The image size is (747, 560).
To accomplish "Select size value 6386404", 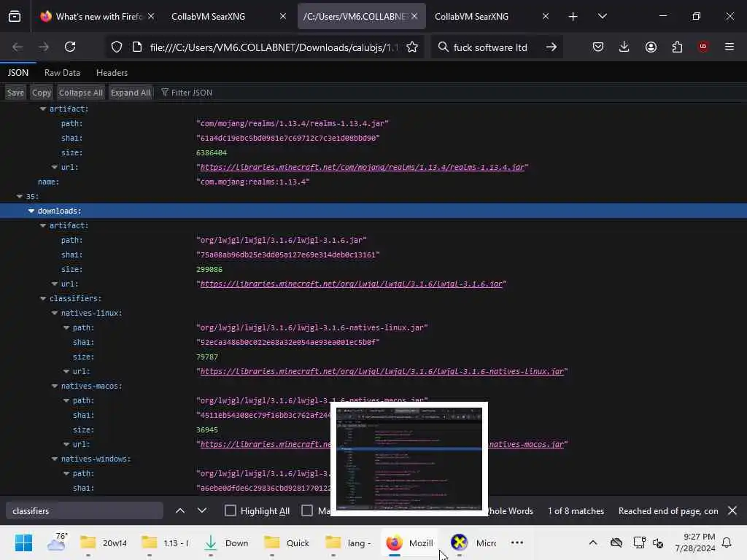I will click(212, 153).
